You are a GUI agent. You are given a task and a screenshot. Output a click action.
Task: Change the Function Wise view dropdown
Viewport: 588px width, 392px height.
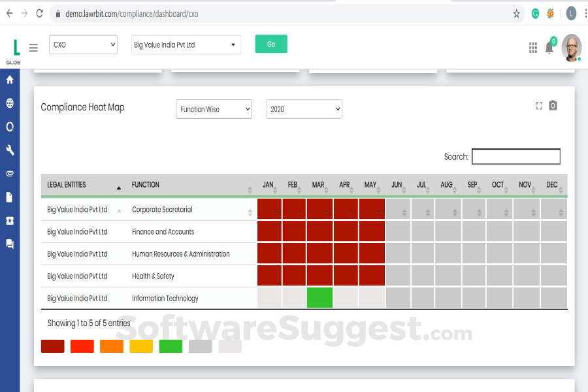tap(214, 109)
